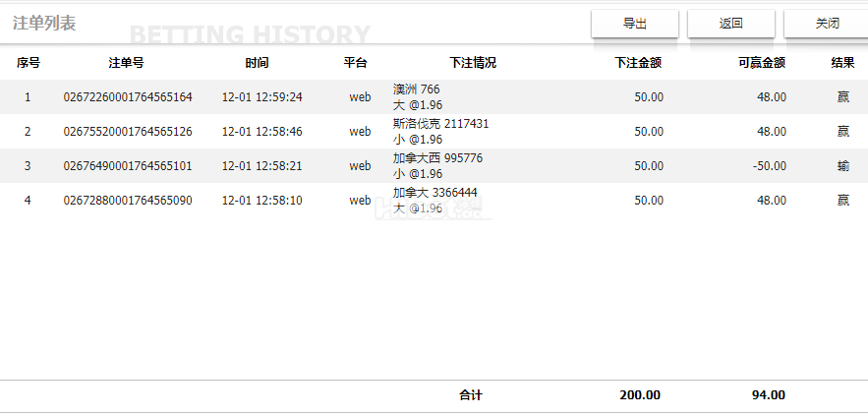This screenshot has width=868, height=416.
Task: Click the 关闭 close button
Action: (827, 24)
